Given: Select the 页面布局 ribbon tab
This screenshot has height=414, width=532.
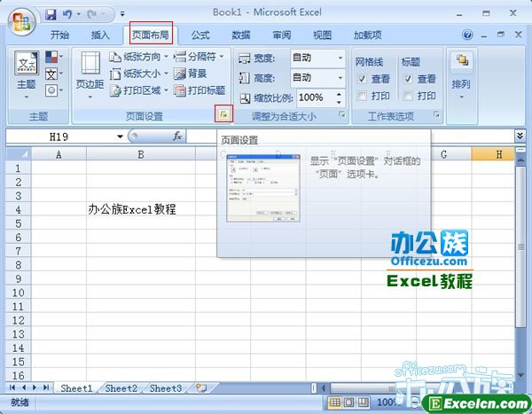Looking at the screenshot, I should click(151, 35).
